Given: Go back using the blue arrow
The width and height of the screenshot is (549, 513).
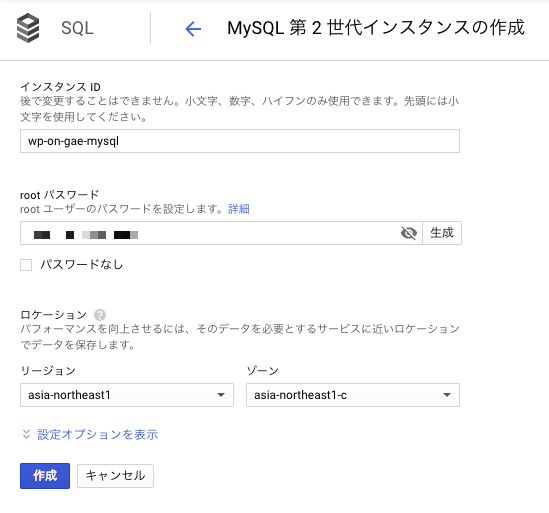Looking at the screenshot, I should (x=193, y=29).
